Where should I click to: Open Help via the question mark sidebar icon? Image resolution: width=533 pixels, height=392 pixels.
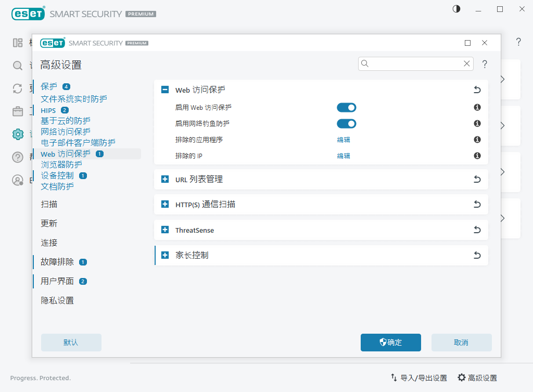coord(18,157)
